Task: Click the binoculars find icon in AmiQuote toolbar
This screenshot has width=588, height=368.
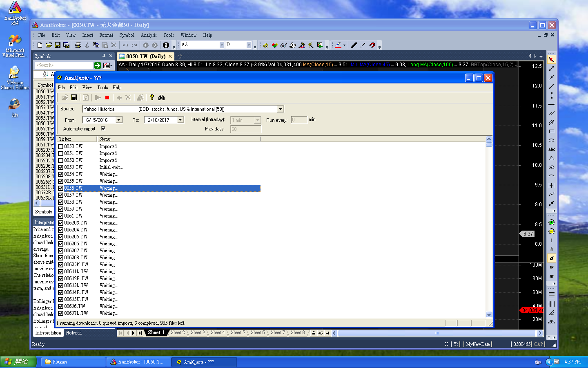Action: coord(162,97)
